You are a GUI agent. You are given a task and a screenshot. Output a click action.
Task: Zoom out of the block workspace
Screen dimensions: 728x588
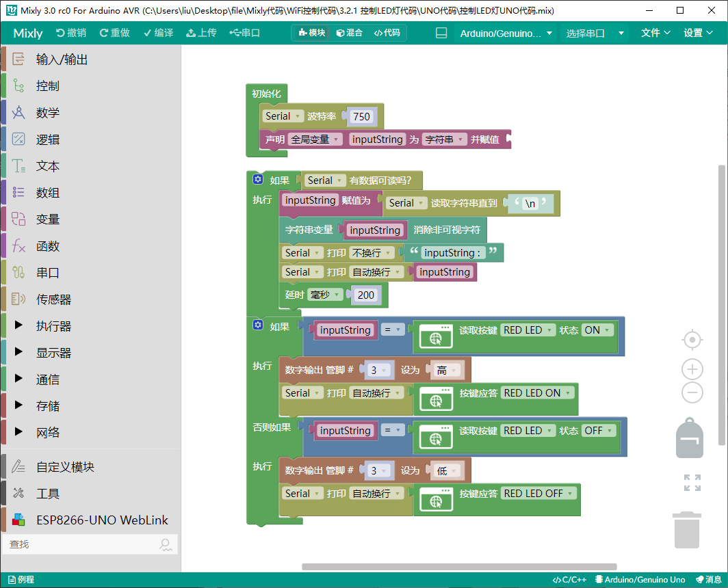692,392
